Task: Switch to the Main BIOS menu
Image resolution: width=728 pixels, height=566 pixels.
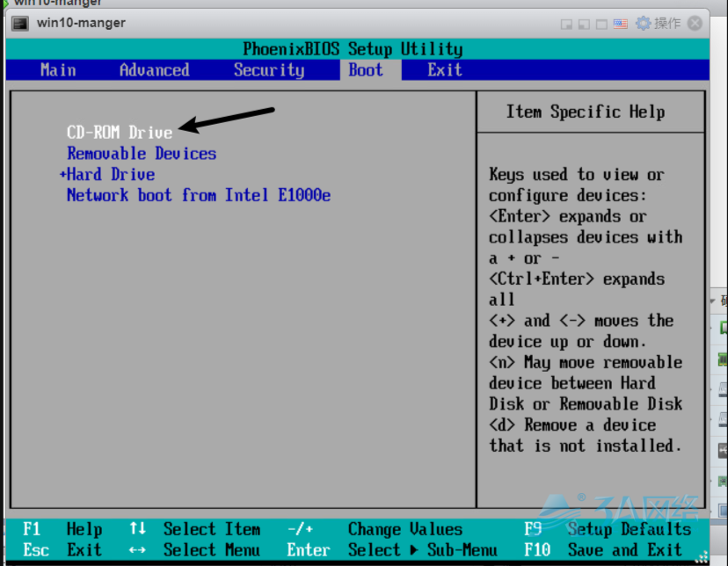Action: click(x=58, y=70)
